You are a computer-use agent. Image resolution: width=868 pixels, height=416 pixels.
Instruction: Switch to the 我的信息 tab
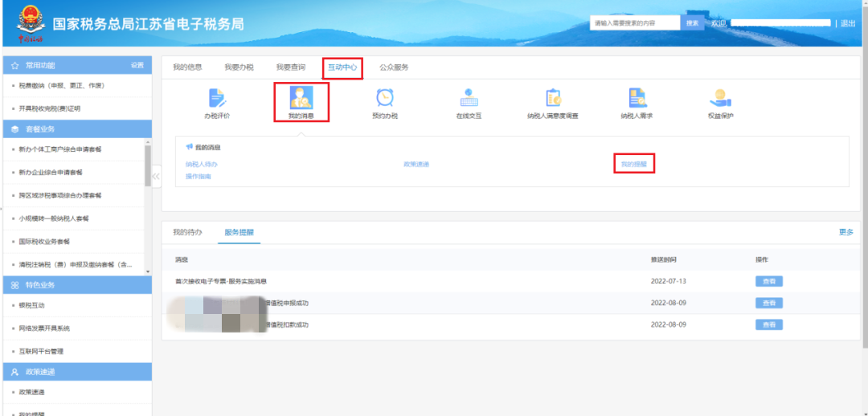[187, 67]
